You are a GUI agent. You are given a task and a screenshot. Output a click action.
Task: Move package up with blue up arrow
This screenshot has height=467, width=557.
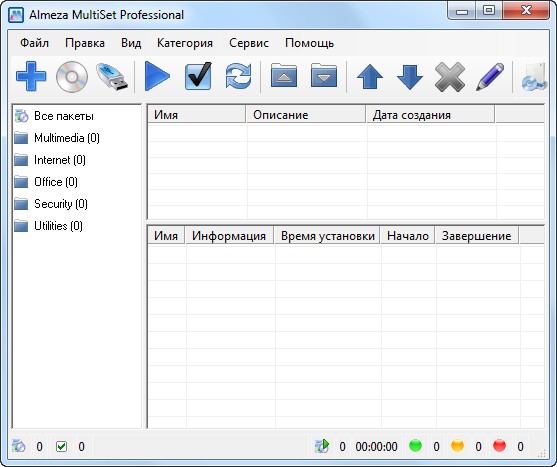(x=370, y=76)
